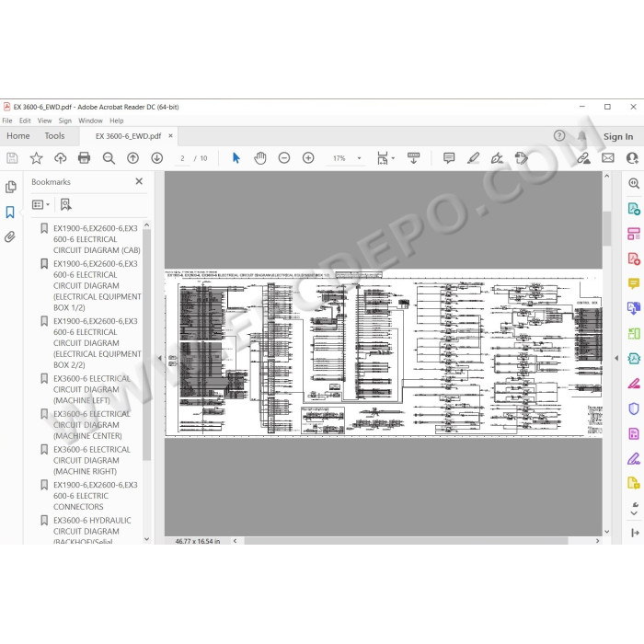644x644 pixels.
Task: Open bookmarks options menu dropdown
Action: coord(40,204)
